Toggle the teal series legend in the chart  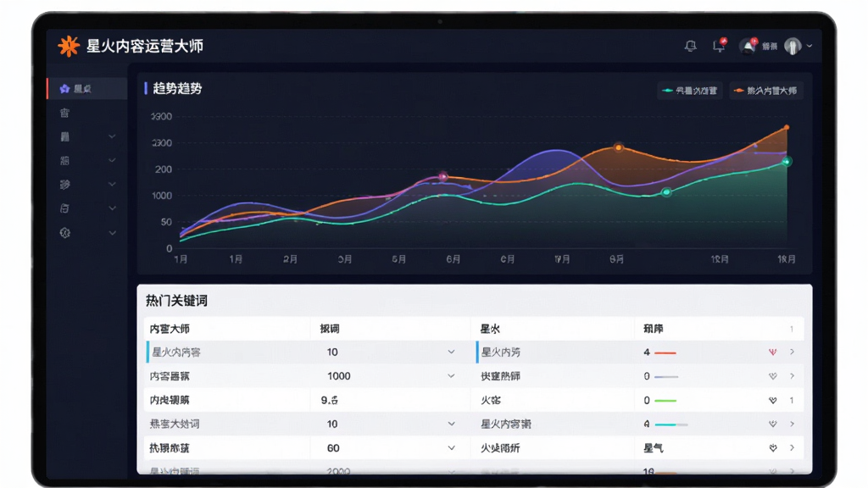690,90
